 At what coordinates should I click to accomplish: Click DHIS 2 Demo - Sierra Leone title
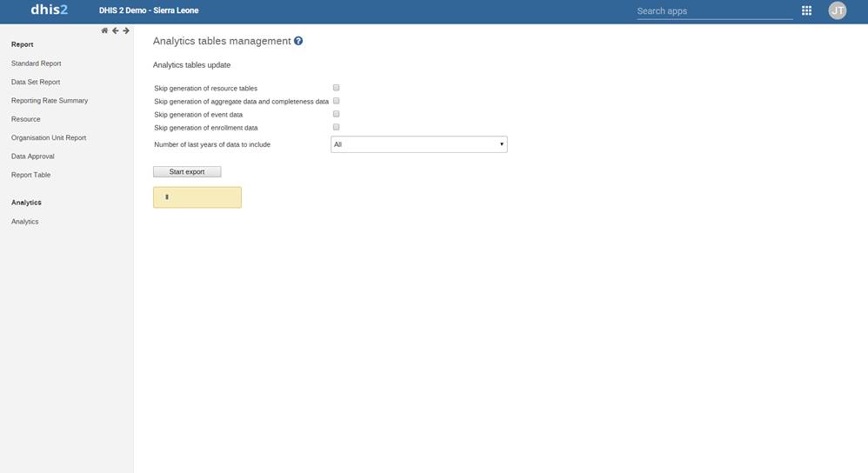149,10
